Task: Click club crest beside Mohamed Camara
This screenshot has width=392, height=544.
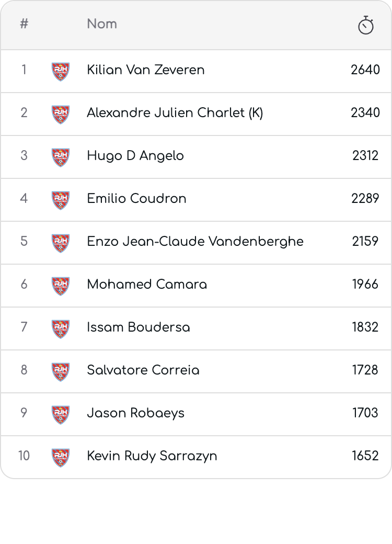Action: tap(61, 286)
